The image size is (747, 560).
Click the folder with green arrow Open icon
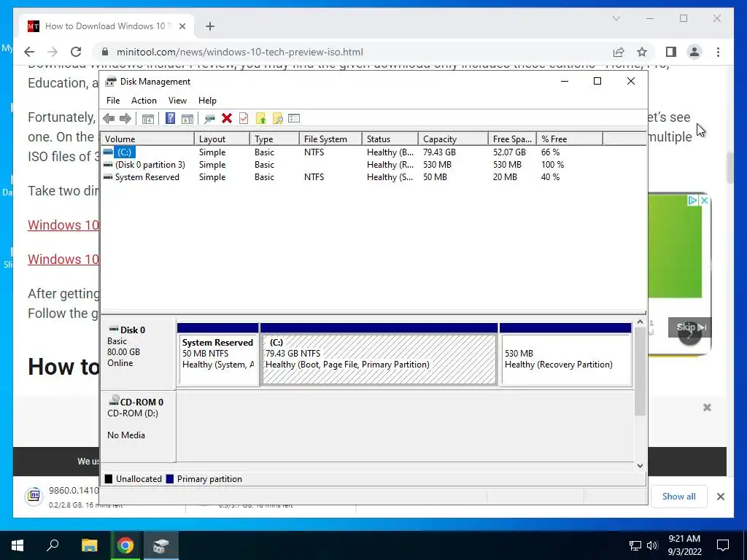tap(260, 119)
